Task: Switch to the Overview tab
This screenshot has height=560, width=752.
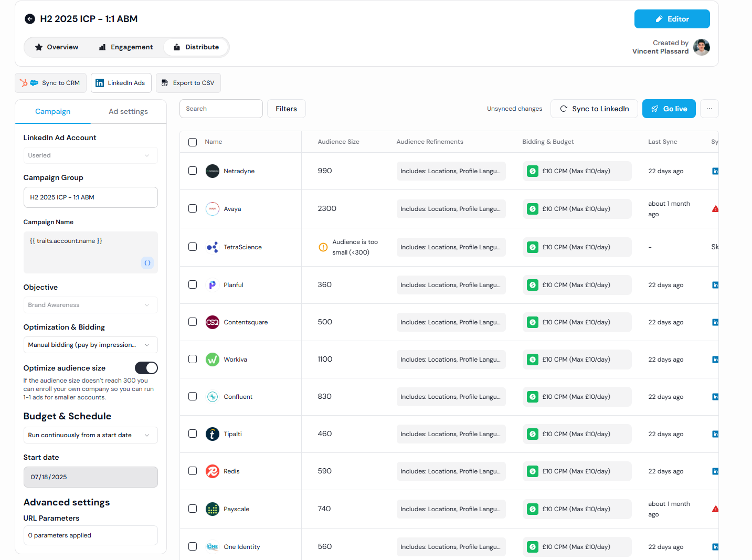Action: (x=57, y=47)
